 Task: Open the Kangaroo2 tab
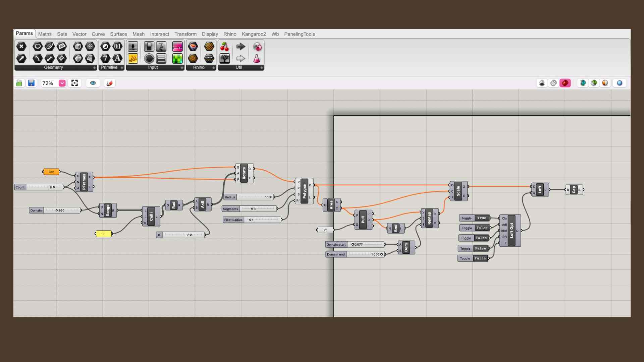pyautogui.click(x=254, y=34)
